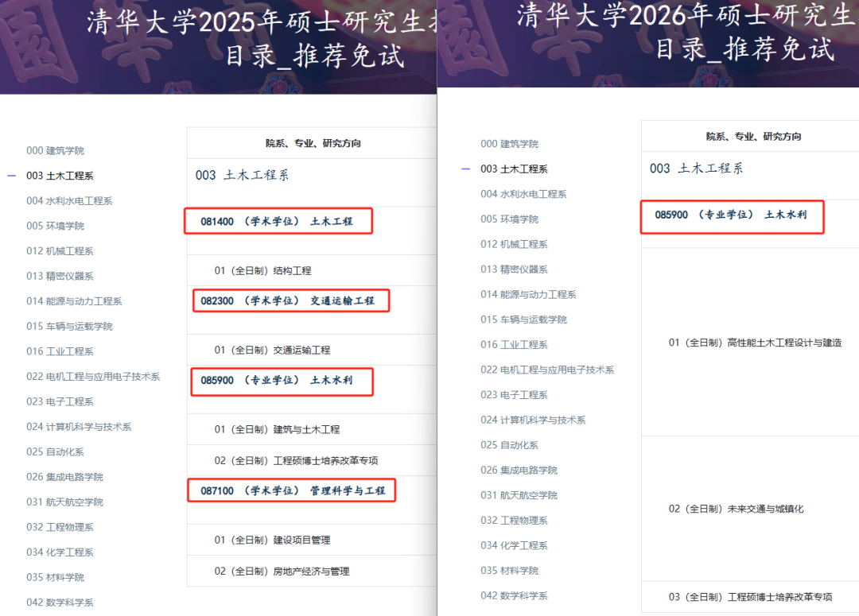The image size is (859, 616).
Task: Open 004 水利水电工程系 in the 2026 sidebar
Action: 523,195
